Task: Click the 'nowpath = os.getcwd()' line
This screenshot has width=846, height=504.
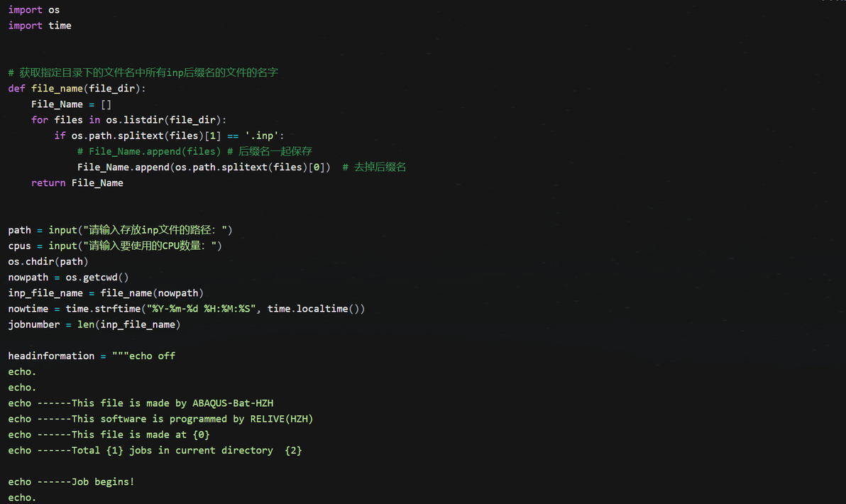Action: coord(68,277)
